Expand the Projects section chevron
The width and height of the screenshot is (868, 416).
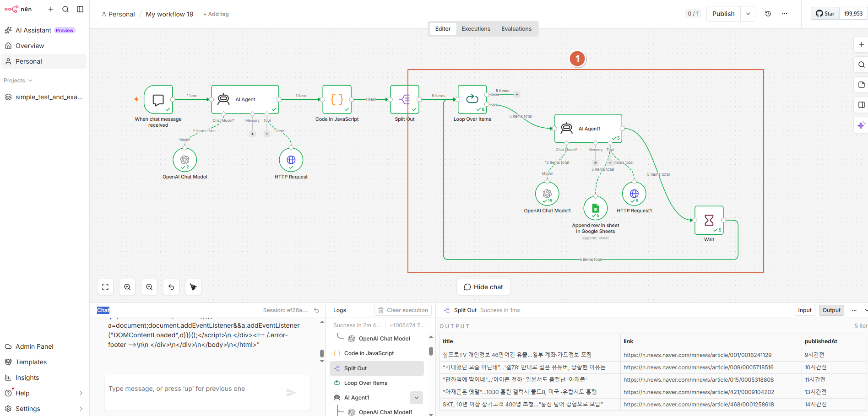(30, 81)
